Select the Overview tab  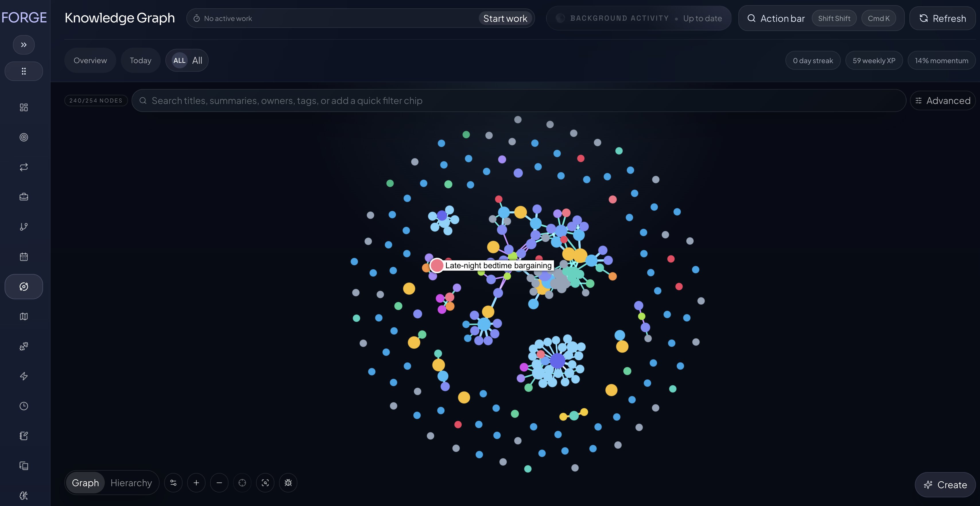(x=90, y=60)
